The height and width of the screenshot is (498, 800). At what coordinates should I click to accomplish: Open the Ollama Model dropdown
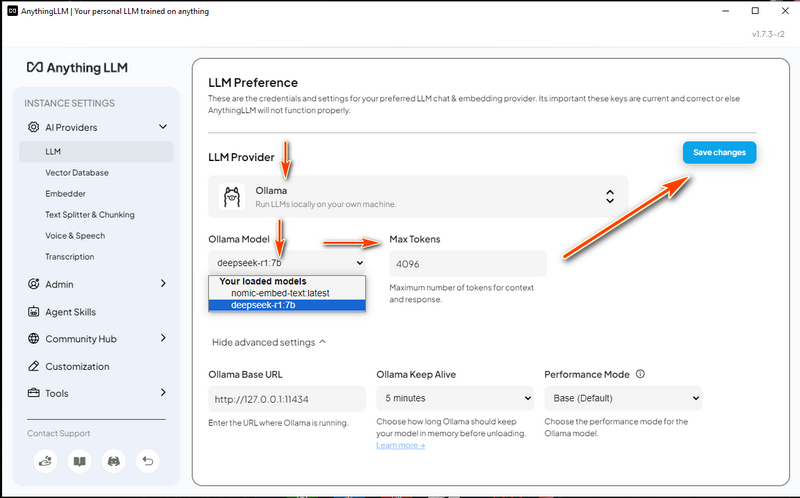point(287,263)
